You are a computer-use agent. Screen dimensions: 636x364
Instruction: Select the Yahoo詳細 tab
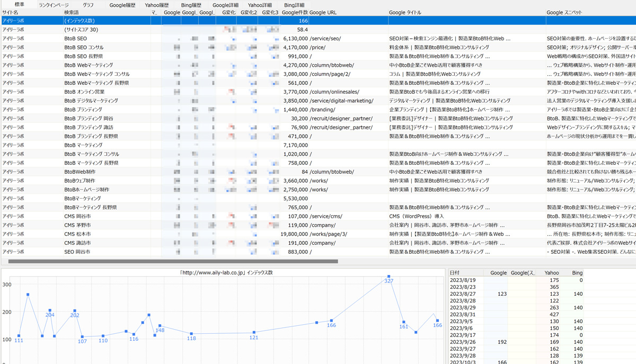tap(260, 5)
